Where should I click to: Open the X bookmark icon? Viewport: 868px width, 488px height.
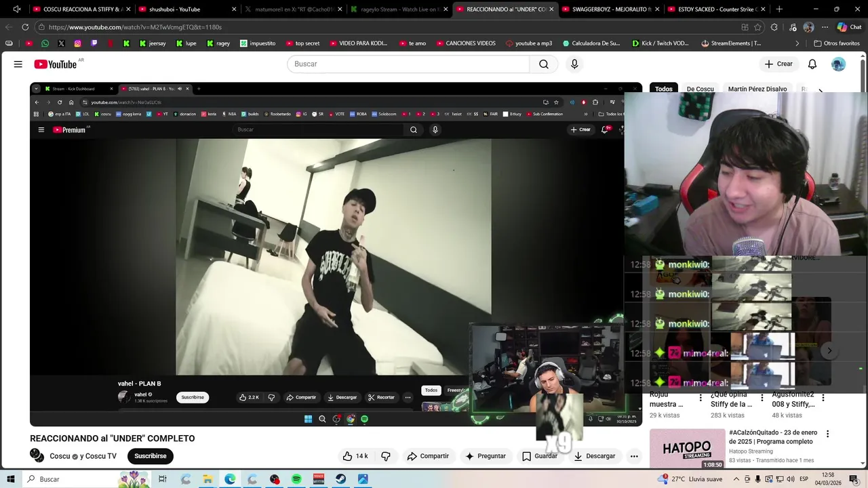[61, 43]
